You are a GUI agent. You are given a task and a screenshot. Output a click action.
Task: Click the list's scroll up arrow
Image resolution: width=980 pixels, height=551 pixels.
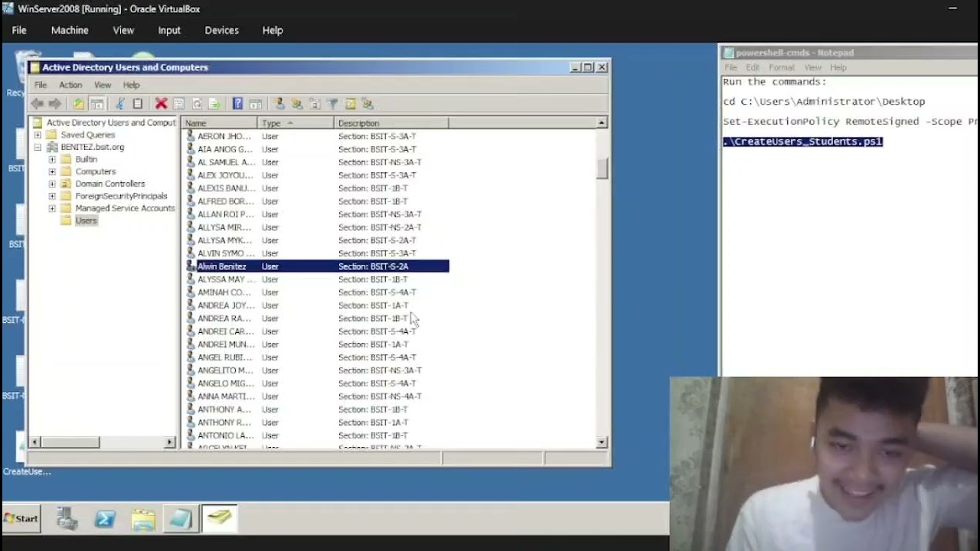602,123
